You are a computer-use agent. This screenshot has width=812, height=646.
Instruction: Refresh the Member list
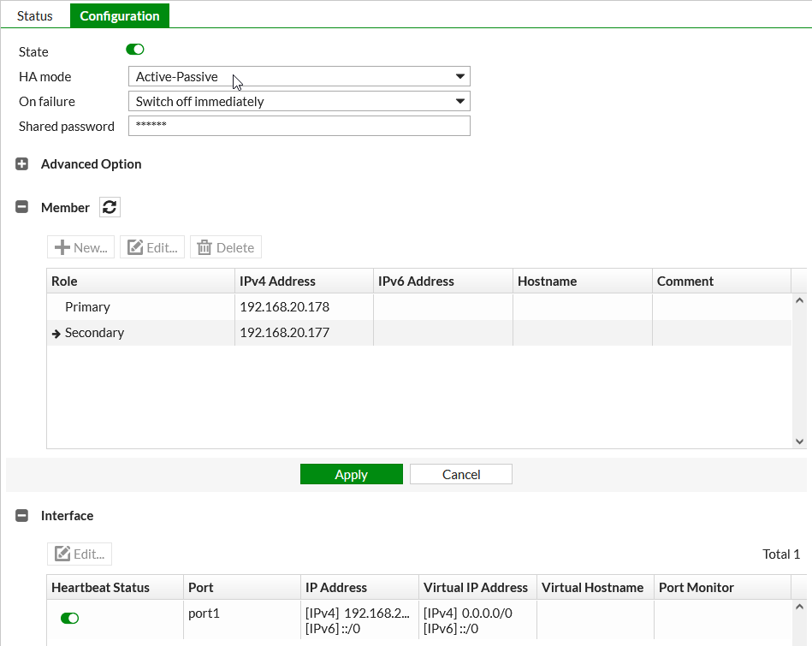(110, 207)
